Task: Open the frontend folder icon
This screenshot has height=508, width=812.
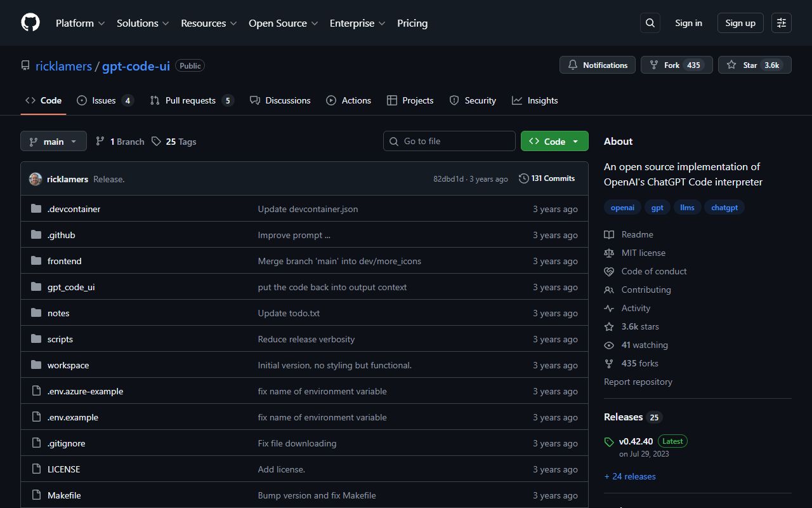Action: 36,260
